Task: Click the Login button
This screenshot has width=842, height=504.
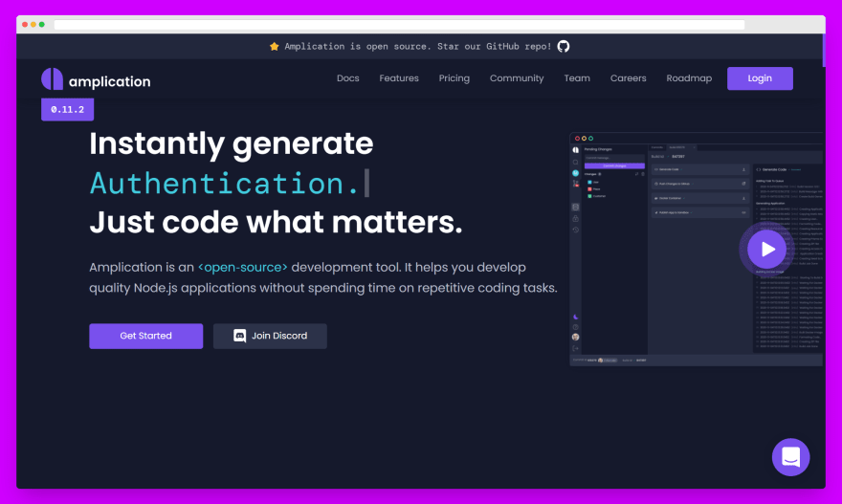Action: coord(760,78)
